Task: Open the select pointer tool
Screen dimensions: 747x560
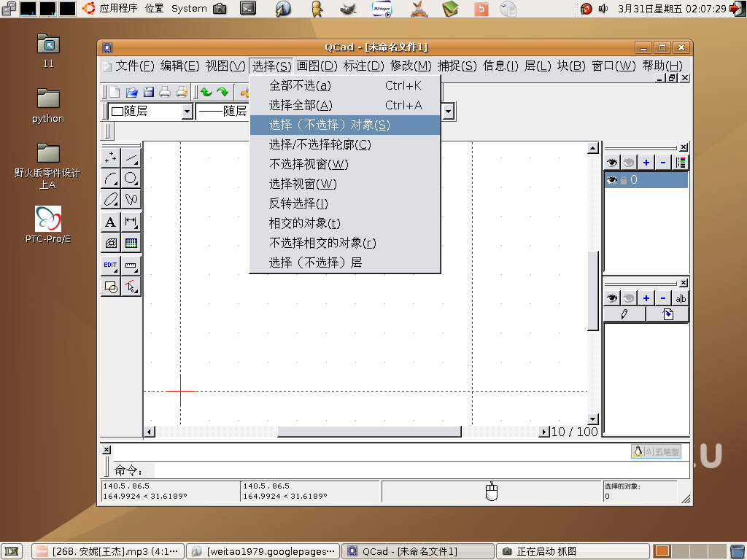Action: (x=131, y=287)
